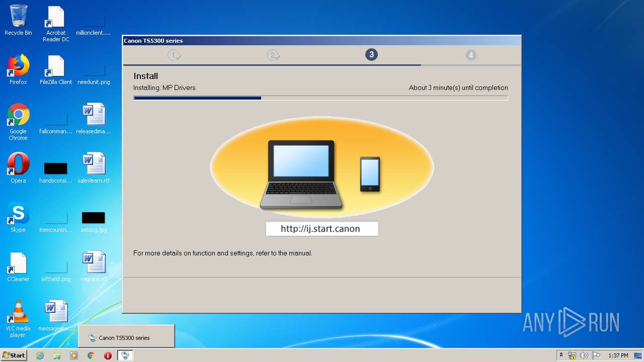Open the Start menu
This screenshot has width=644, height=362.
(x=14, y=355)
